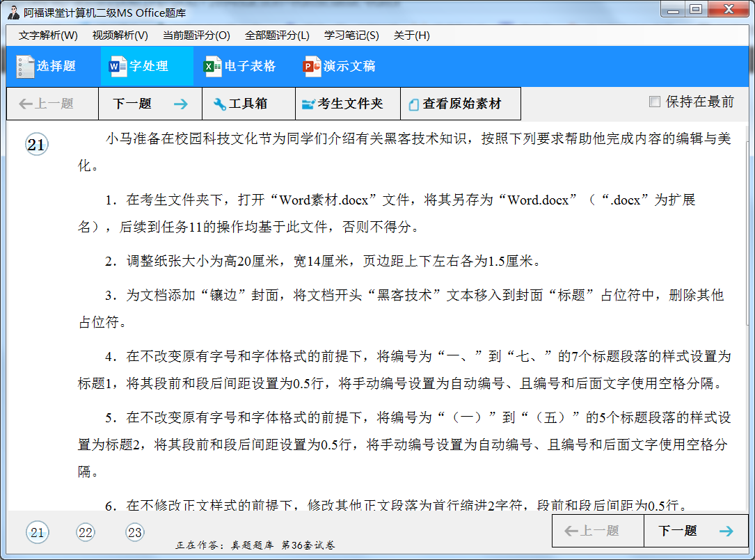Viewport: 755px width, 560px height.
Task: Enable the 保持在最前 checkbox
Action: pyautogui.click(x=654, y=102)
